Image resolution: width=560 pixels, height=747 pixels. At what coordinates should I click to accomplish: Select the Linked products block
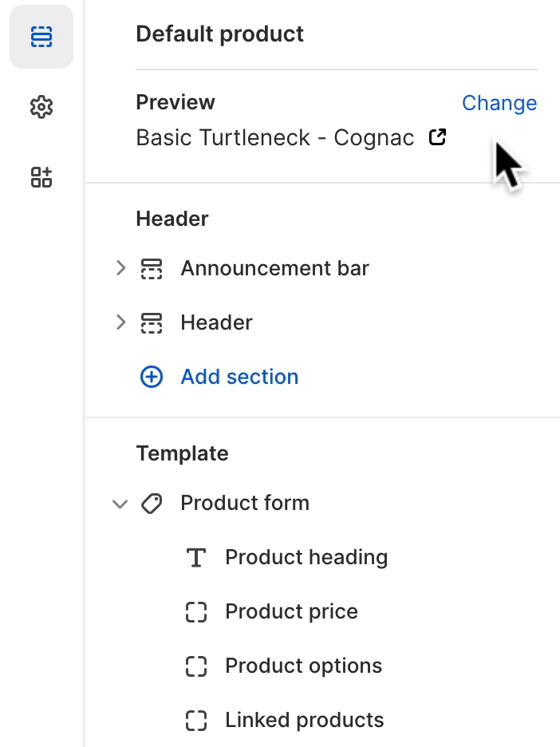304,720
